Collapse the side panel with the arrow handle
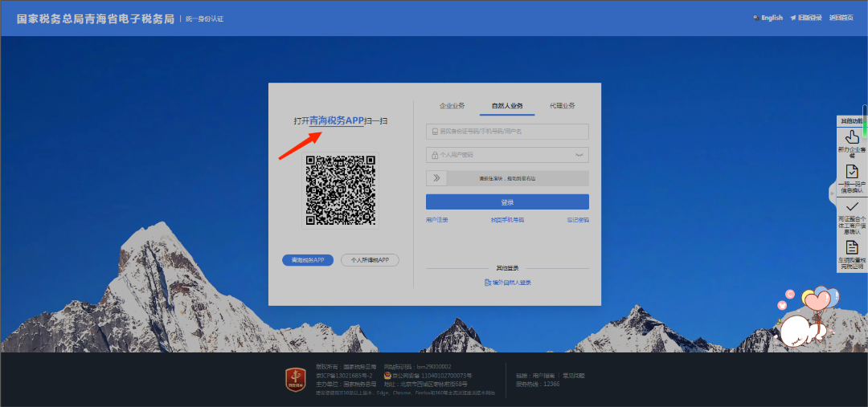868x407 pixels. click(x=832, y=193)
